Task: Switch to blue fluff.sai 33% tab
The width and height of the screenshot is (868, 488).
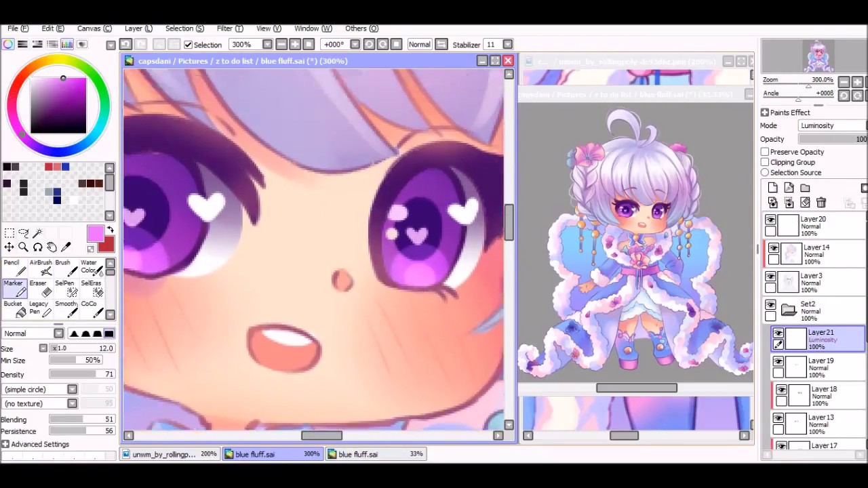Action: tap(376, 454)
